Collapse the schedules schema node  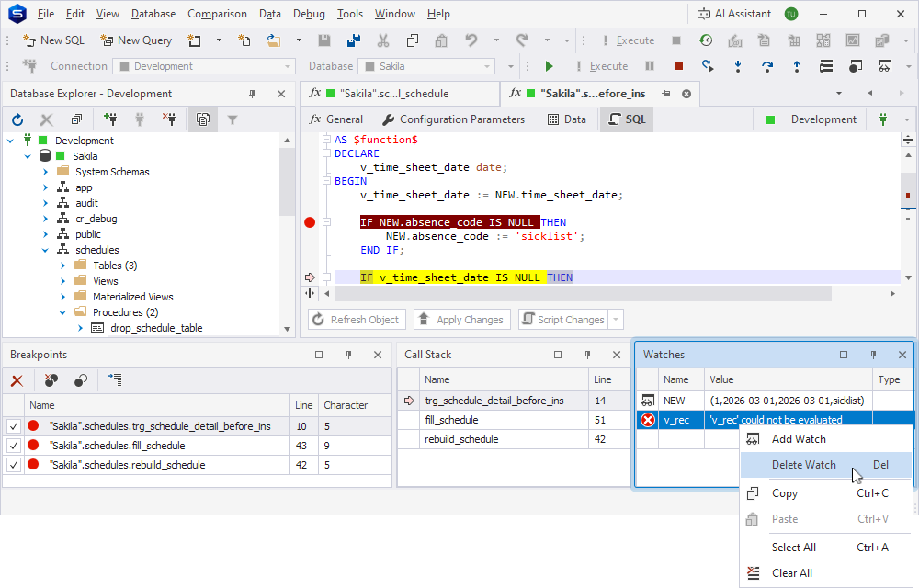45,250
